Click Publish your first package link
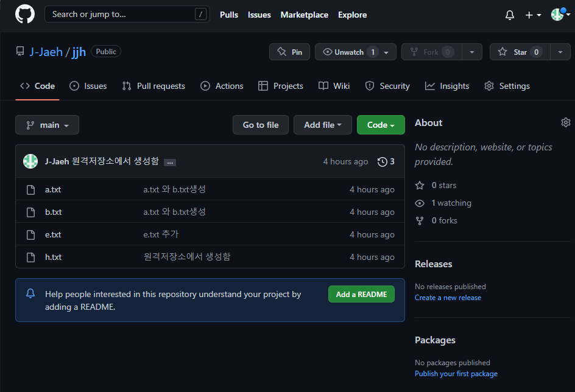 tap(456, 374)
